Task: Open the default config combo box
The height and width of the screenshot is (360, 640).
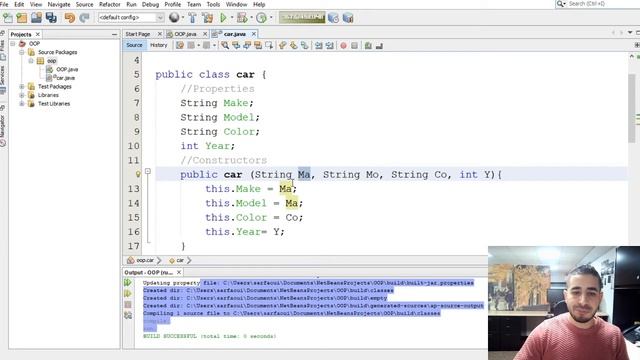Action: tap(131, 18)
